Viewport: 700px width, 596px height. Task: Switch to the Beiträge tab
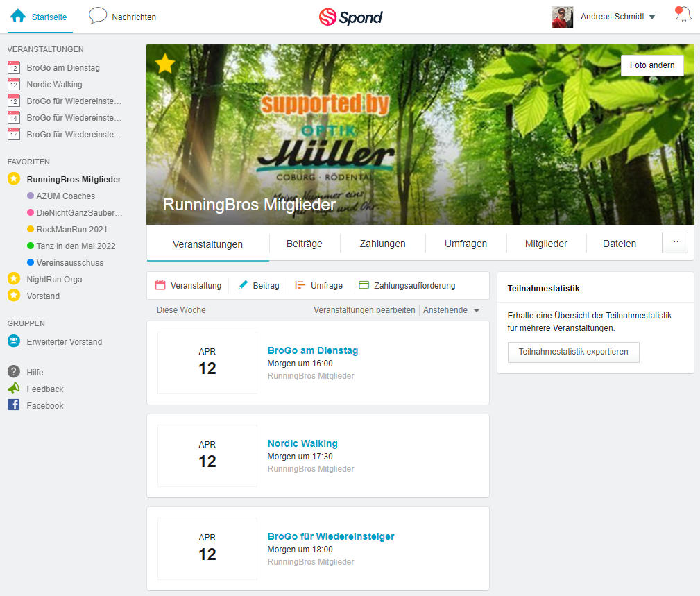pos(305,244)
